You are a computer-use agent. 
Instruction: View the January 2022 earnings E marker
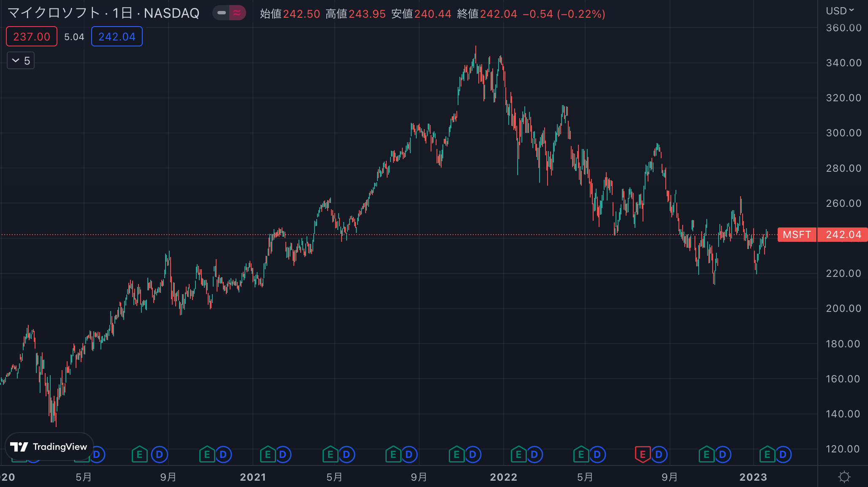(x=519, y=455)
